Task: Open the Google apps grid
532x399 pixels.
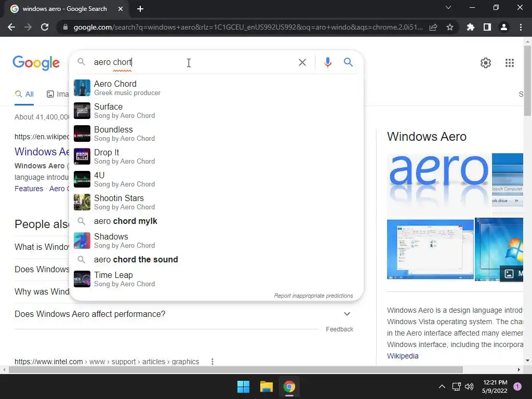Action: point(509,63)
